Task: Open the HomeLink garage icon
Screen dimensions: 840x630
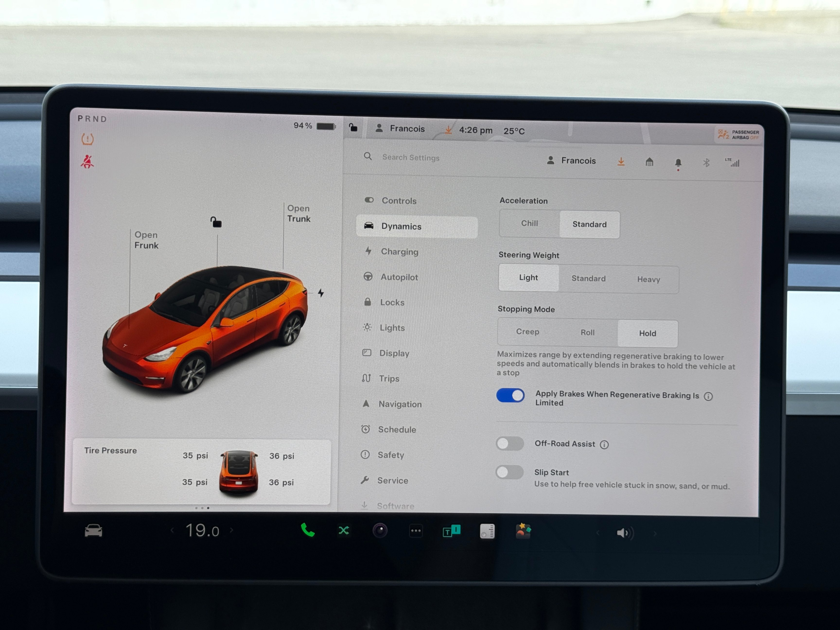Action: [x=649, y=162]
